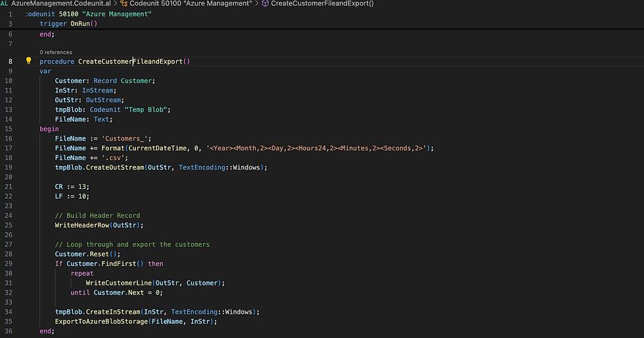Click "CR := 13" assignment line
This screenshot has height=338, width=644.
(72, 186)
